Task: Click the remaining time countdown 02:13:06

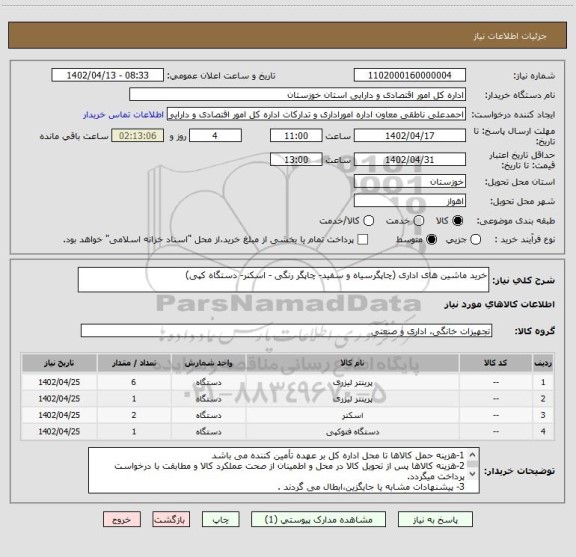Action: [138, 136]
